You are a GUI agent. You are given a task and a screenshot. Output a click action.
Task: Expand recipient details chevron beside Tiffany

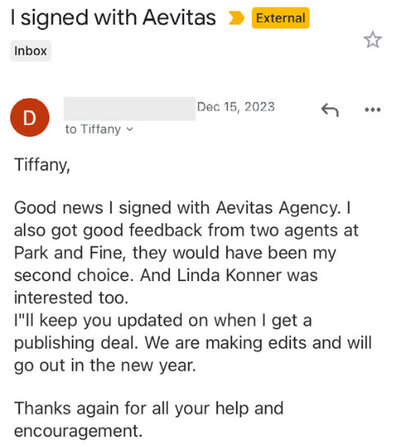click(x=130, y=129)
